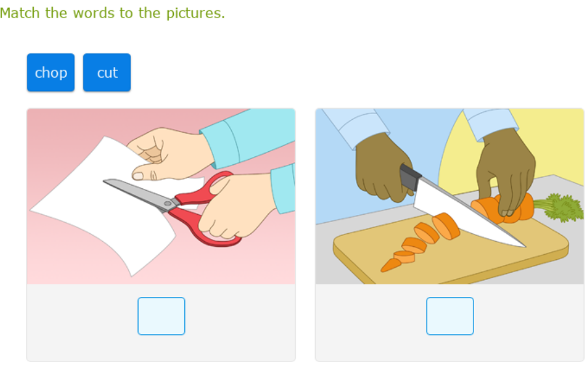
Task: Click the empty answer box under scissors picture
Action: [x=161, y=316]
